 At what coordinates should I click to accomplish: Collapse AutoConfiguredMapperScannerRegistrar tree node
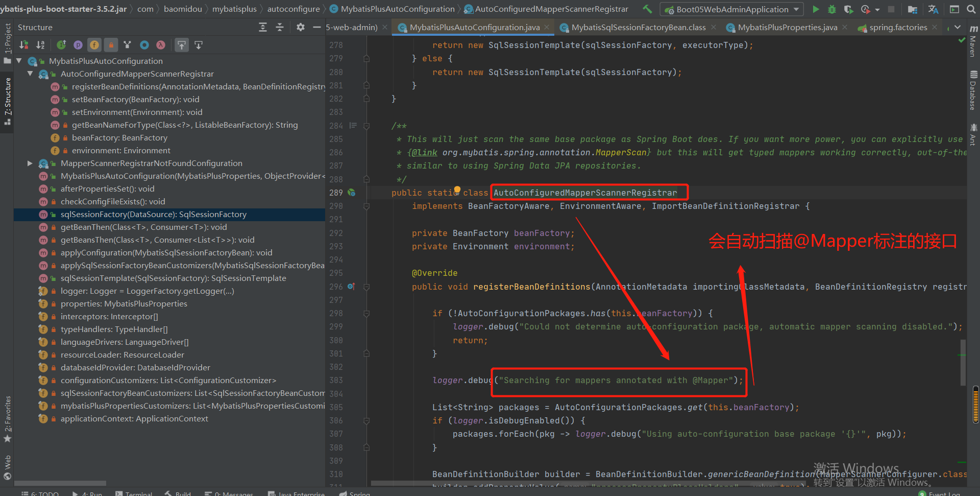pos(30,74)
